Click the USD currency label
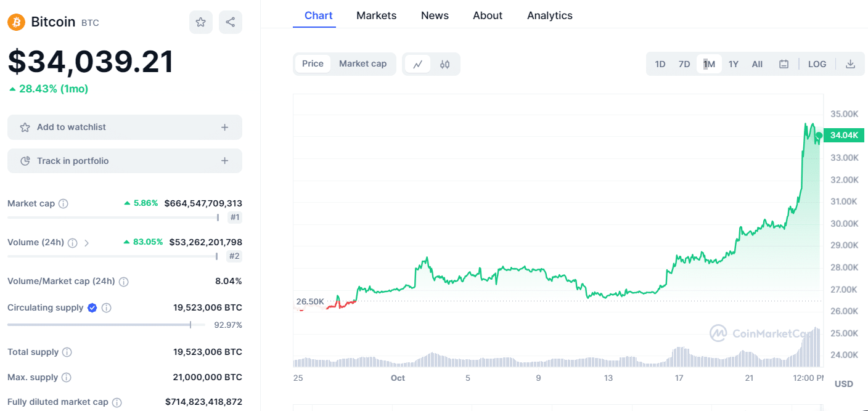This screenshot has width=868, height=411. [844, 384]
